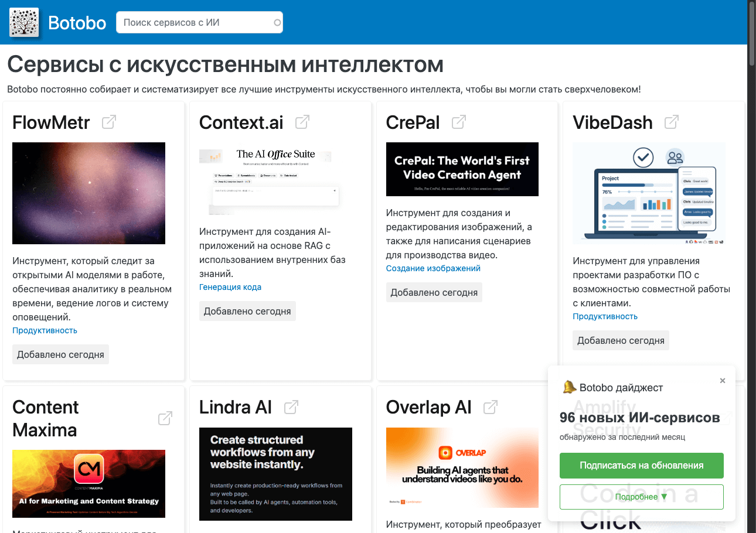Click VibeDash's Добавлено сегодня badge
This screenshot has width=756, height=533.
coord(621,340)
